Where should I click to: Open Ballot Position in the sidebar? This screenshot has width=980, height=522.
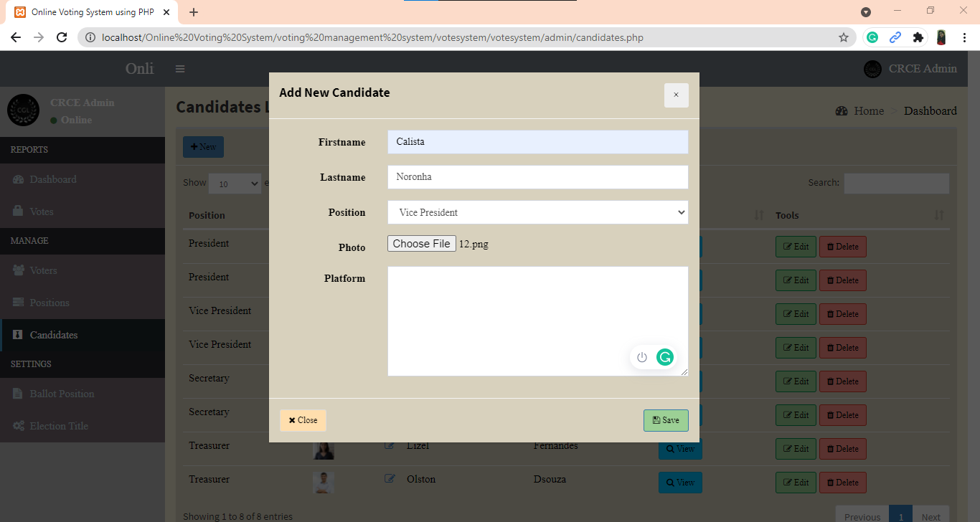point(83,394)
